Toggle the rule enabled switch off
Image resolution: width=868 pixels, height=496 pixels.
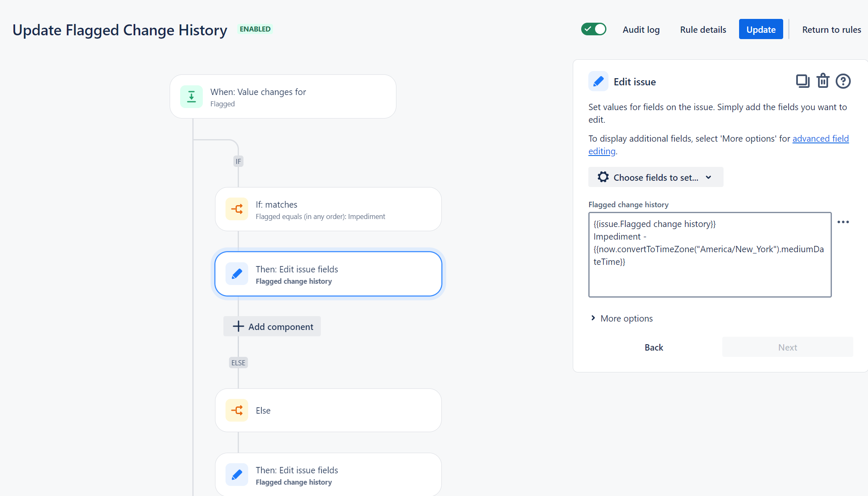[x=593, y=29]
